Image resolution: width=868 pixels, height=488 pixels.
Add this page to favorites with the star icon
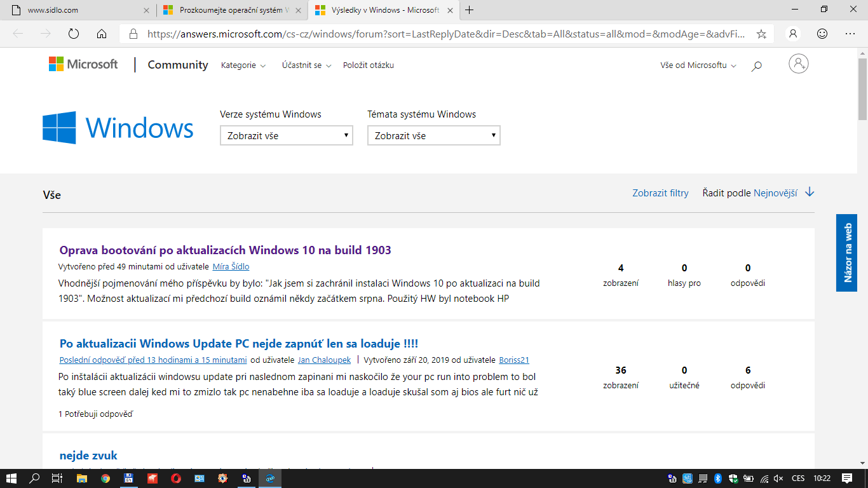click(761, 34)
